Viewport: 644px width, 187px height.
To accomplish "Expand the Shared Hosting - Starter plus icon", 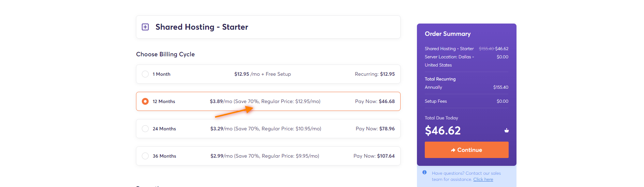I will (145, 27).
